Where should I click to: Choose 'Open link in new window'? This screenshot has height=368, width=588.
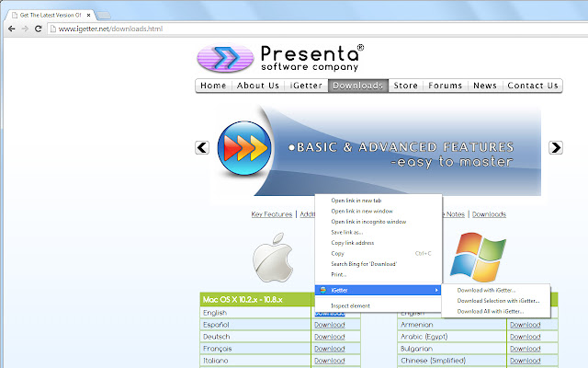tap(379, 211)
